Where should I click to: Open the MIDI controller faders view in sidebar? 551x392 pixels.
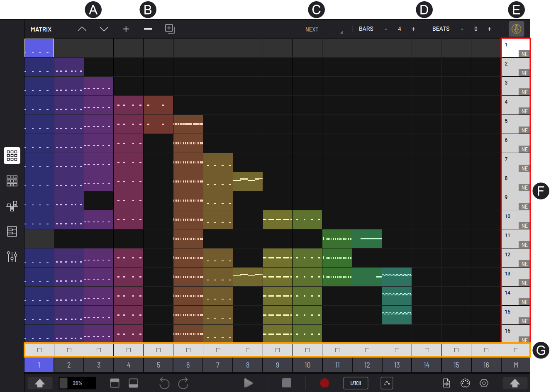[x=12, y=206]
